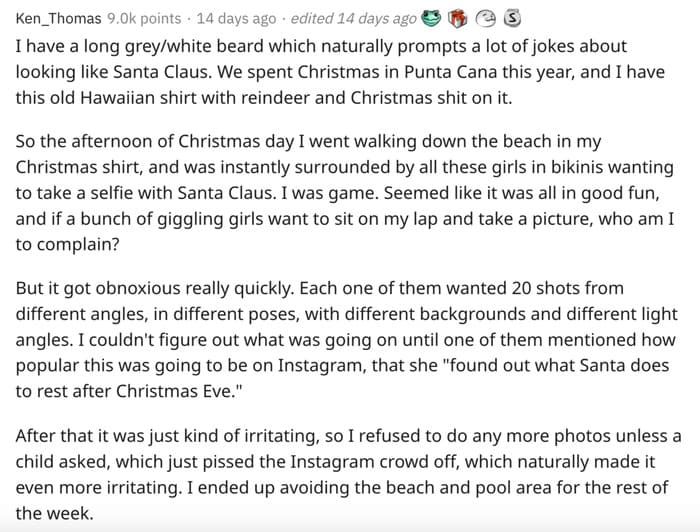Click the text to complain? ending second paragraph

pos(68,245)
